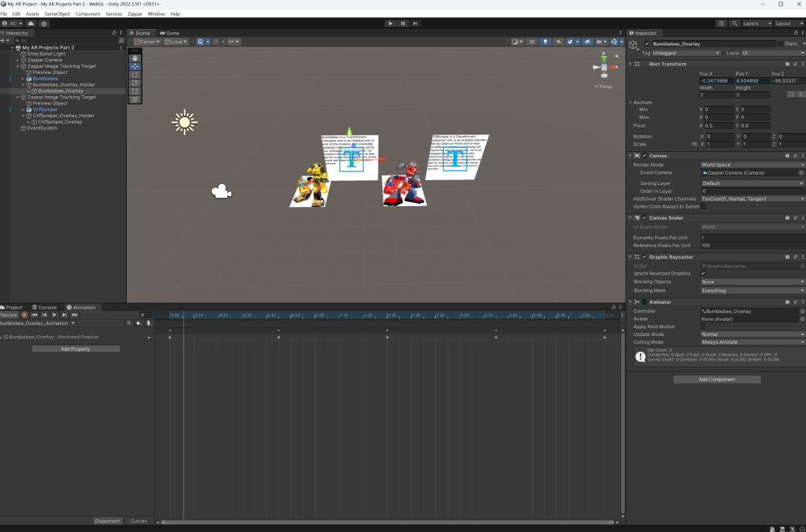Screen dimensions: 806x532
Task: Open the Undo History clock icon
Action: click(x=722, y=24)
